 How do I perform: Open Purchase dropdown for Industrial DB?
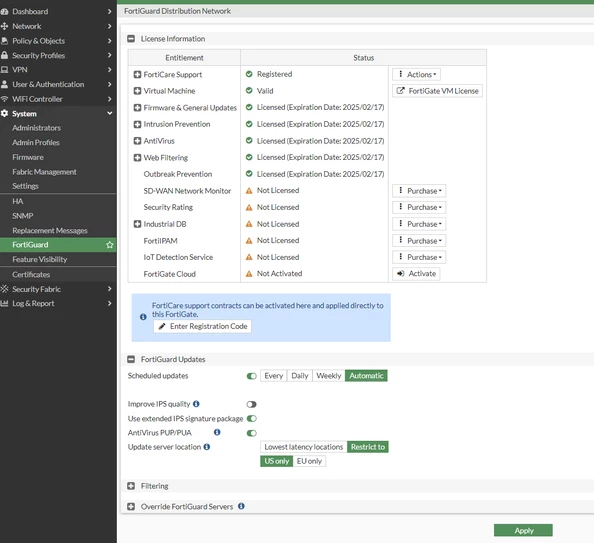419,224
